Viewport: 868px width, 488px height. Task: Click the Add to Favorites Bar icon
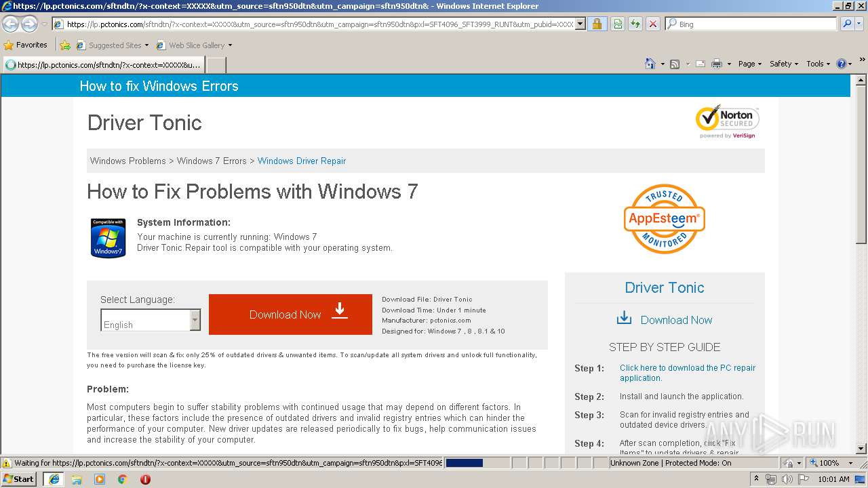coord(65,45)
